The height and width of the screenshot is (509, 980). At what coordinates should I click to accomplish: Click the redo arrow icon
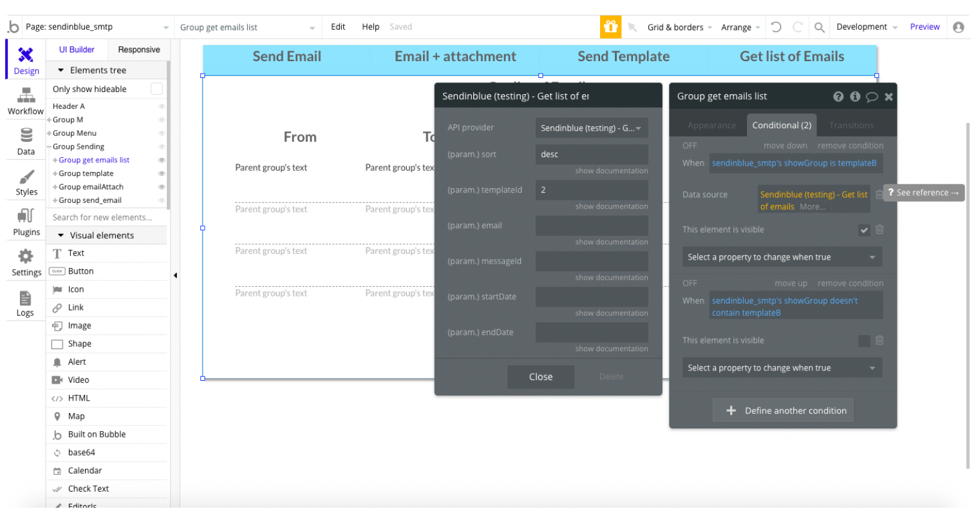798,27
